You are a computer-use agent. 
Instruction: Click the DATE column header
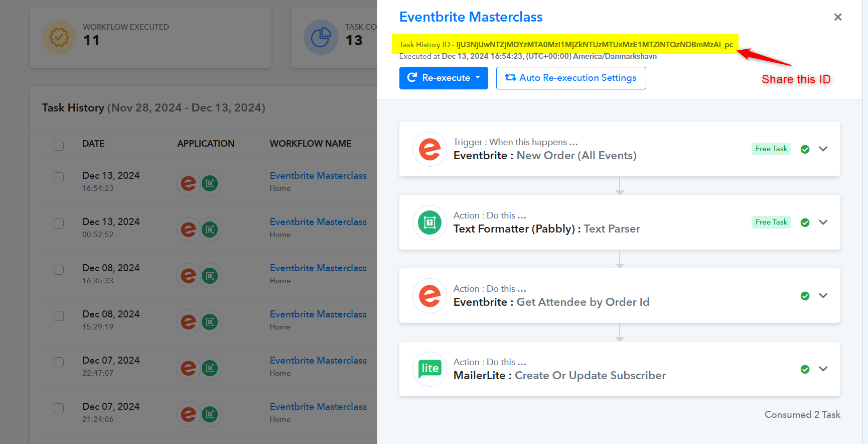coord(93,144)
